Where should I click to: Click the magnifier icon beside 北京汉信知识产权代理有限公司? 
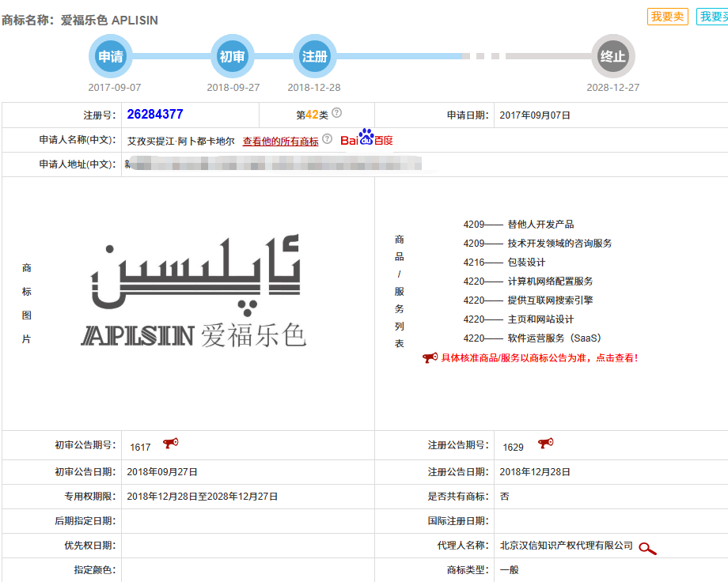(x=647, y=549)
